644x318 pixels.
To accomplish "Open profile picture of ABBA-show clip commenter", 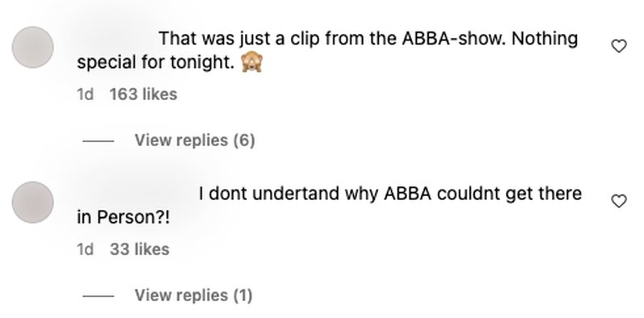I will point(33,48).
